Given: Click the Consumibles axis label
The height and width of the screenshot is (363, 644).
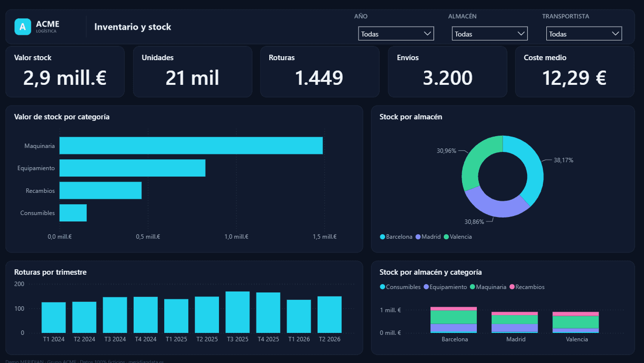Looking at the screenshot, I should click(37, 213).
